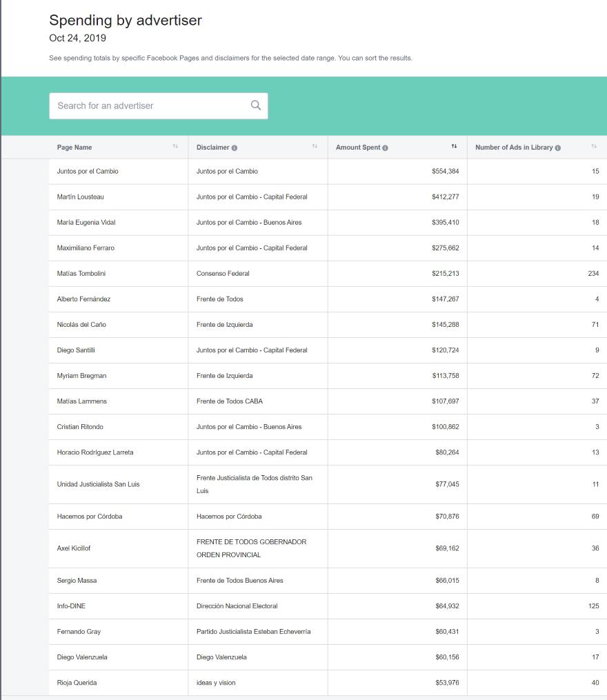Focus the Search for an advertiser field
Screen dimensions: 607x700
(x=159, y=106)
